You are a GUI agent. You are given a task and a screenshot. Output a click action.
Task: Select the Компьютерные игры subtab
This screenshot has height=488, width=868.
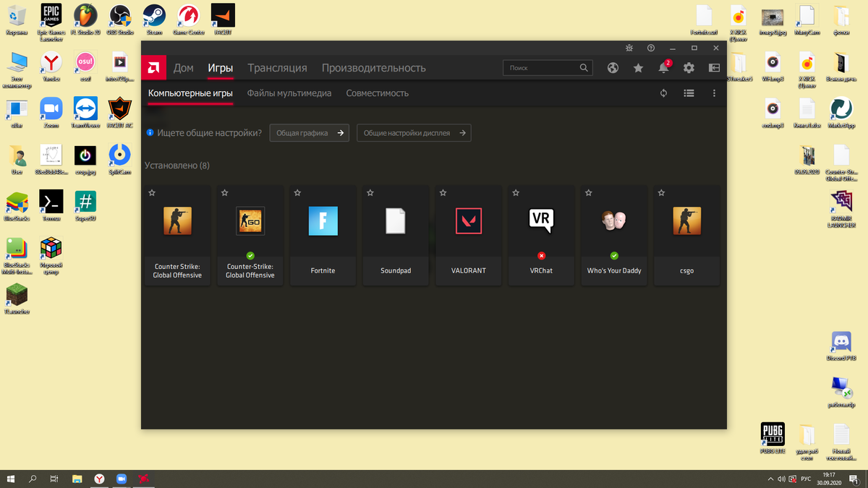click(190, 93)
